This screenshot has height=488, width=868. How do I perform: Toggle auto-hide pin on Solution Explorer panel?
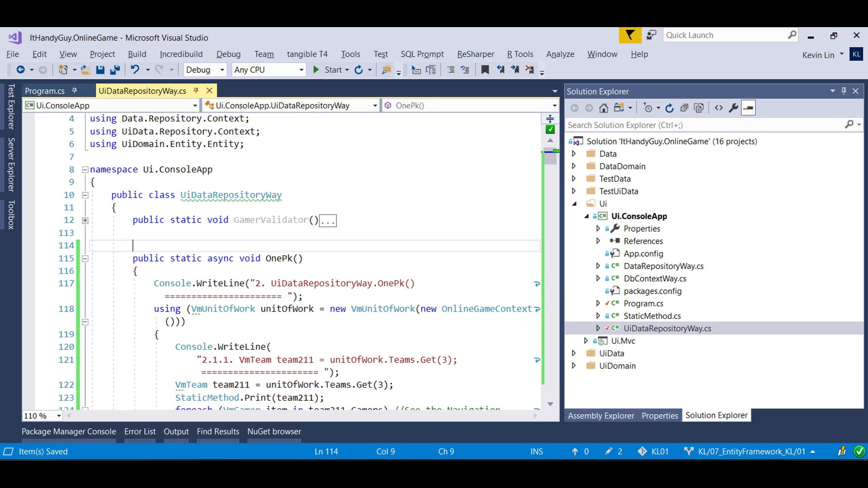tap(844, 91)
